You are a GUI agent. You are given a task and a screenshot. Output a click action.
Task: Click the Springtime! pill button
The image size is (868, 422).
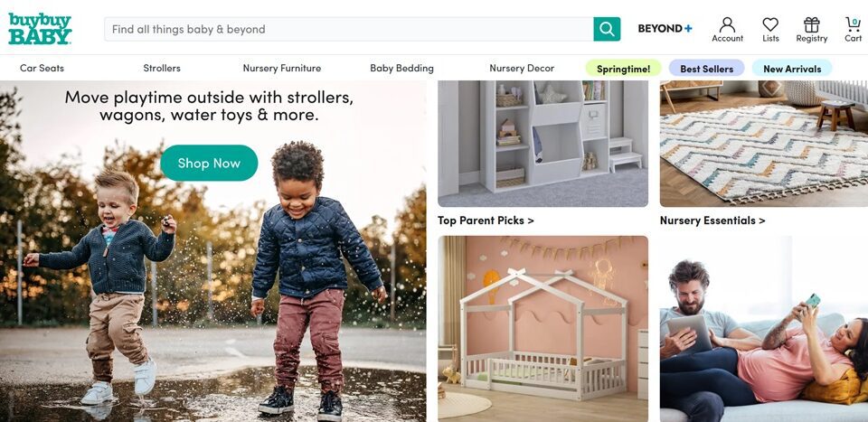pos(623,69)
